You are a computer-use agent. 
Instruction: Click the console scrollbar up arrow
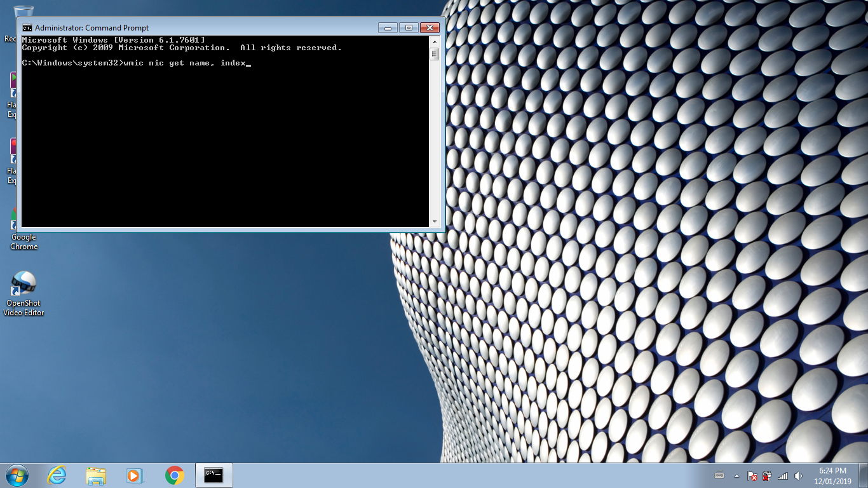pos(435,41)
